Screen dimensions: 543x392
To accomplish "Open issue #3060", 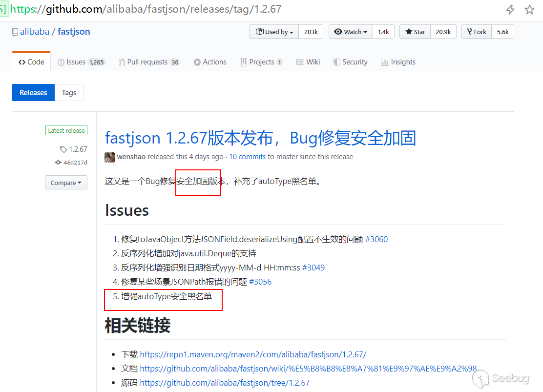I will tap(376, 239).
